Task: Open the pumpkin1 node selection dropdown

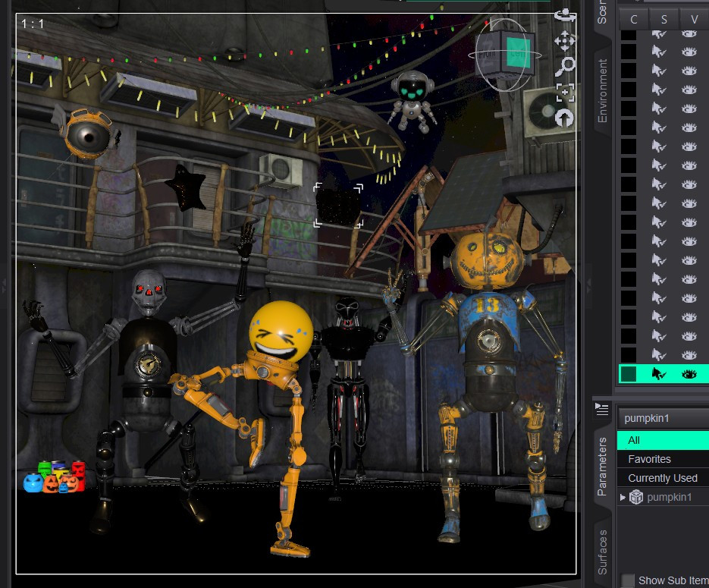Action: coord(663,418)
